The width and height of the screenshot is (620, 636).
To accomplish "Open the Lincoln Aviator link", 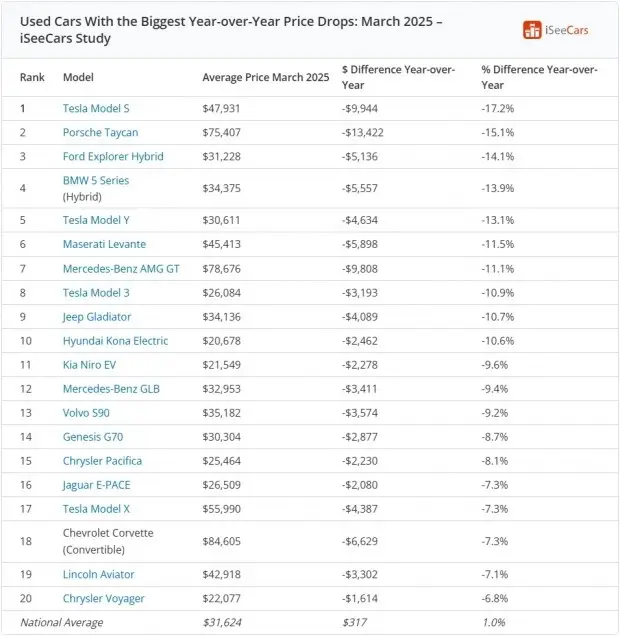I will click(98, 574).
